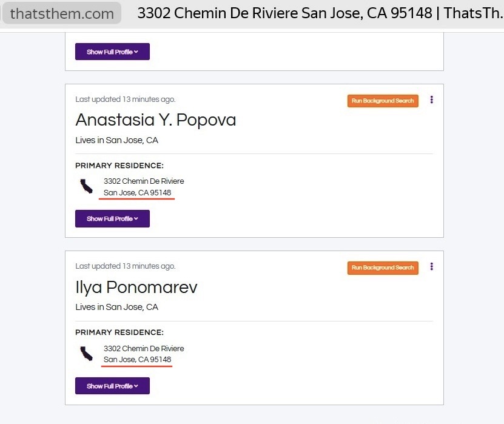This screenshot has width=504, height=424.
Task: Run Background Search for Anastasia Y. Popova
Action: click(x=383, y=101)
